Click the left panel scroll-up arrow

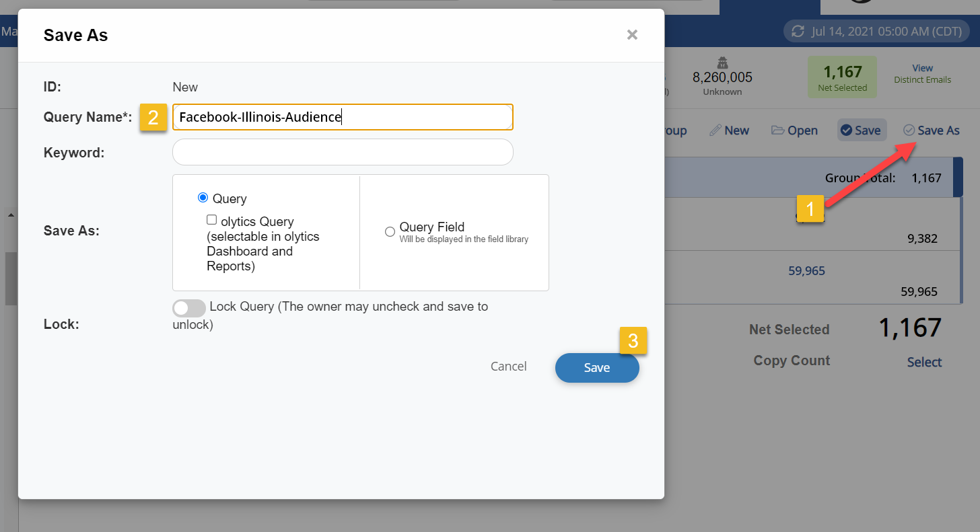click(11, 215)
